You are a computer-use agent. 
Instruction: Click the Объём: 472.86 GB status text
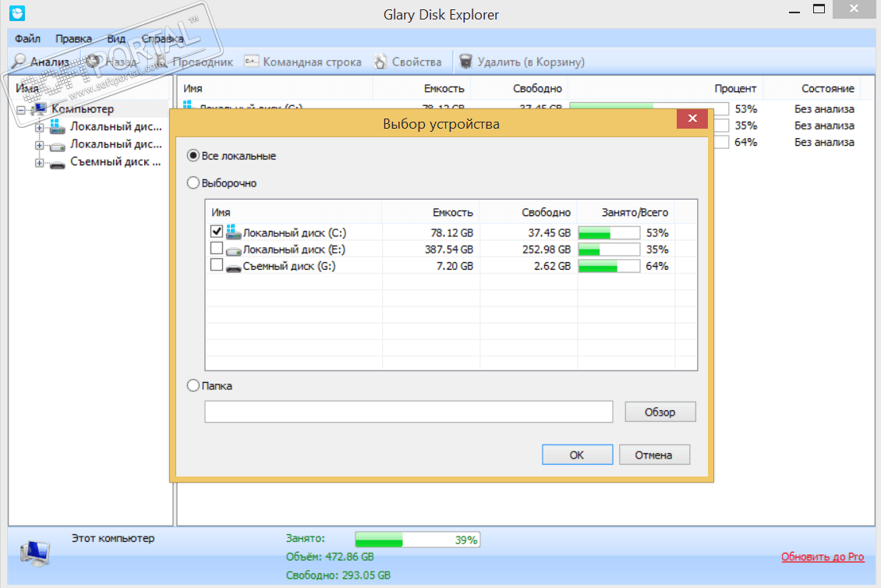coord(330,557)
